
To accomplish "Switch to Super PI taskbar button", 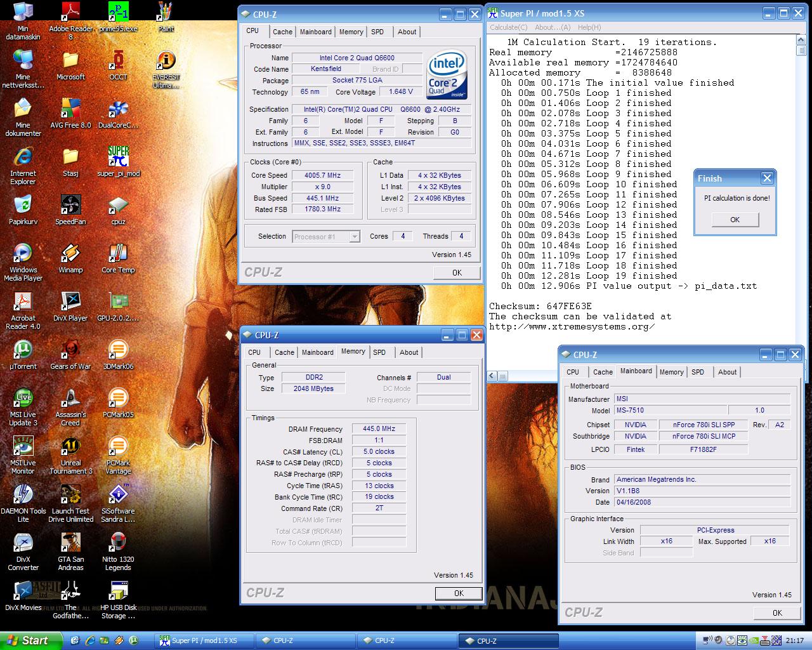I will pos(203,640).
